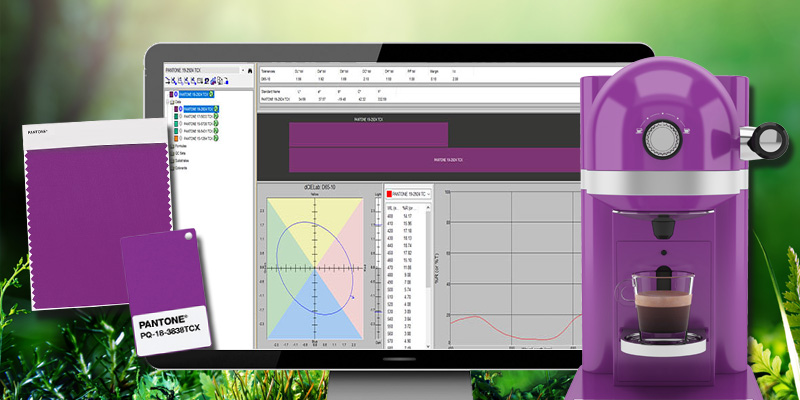
Task: Select the PANTONE entry with the orange swatch
Action: (x=199, y=138)
